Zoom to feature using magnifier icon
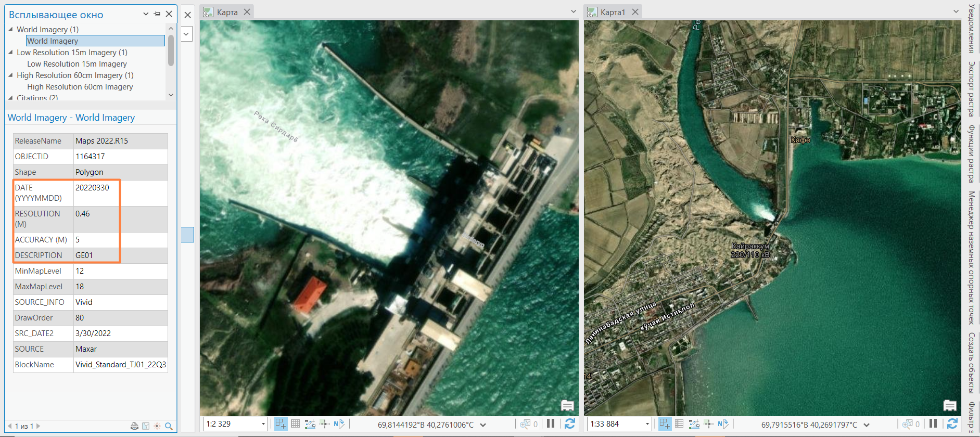 [x=169, y=426]
